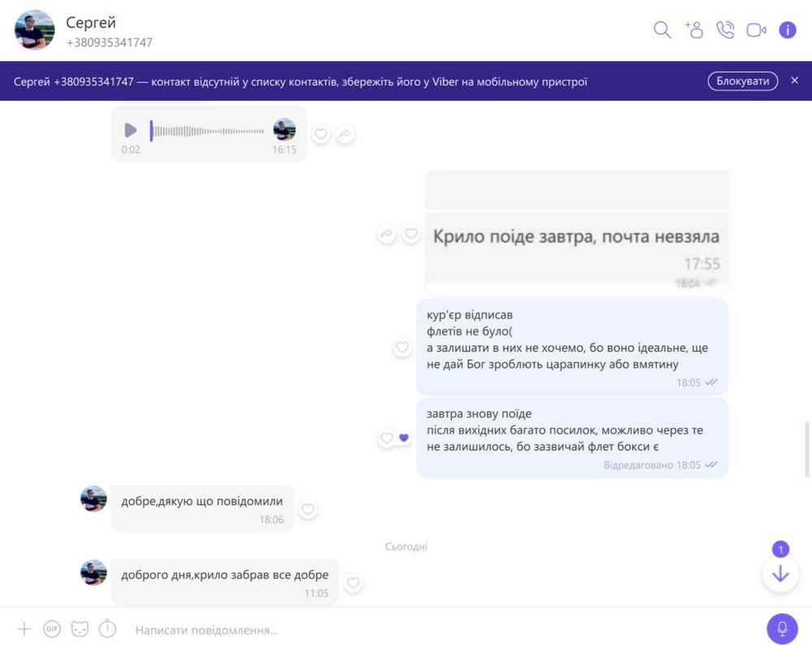The height and width of the screenshot is (645, 812).
Task: Like the 'доброго дня,крило забрав' message
Action: click(x=353, y=583)
